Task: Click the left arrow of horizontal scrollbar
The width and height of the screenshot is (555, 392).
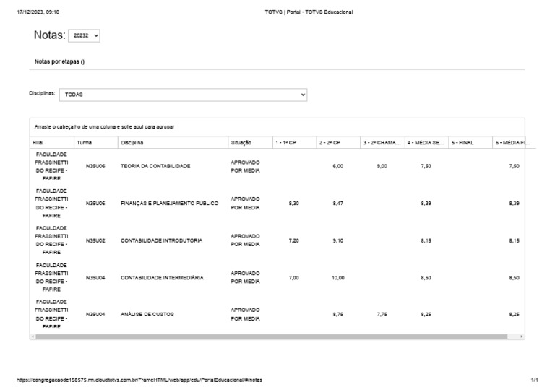Action: pyautogui.click(x=33, y=336)
